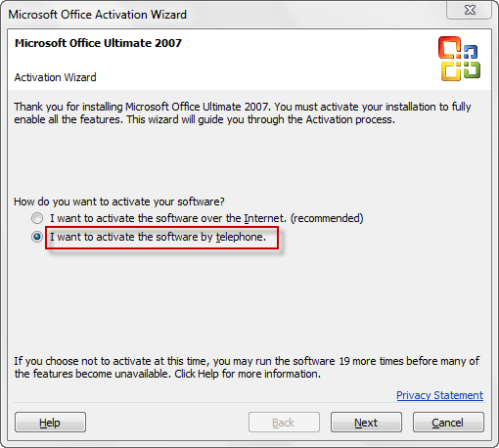Click the Microsoft Office logo icon
The width and height of the screenshot is (499, 448).
pyautogui.click(x=459, y=59)
